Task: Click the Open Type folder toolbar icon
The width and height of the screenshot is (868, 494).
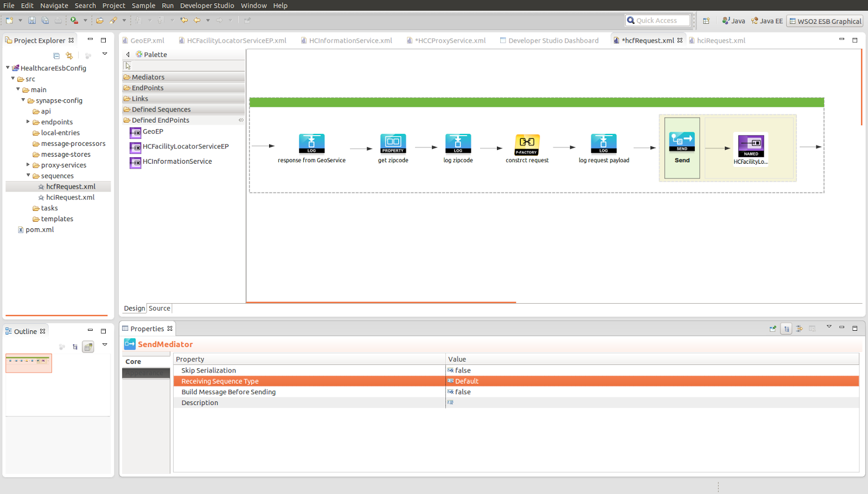Action: (100, 21)
